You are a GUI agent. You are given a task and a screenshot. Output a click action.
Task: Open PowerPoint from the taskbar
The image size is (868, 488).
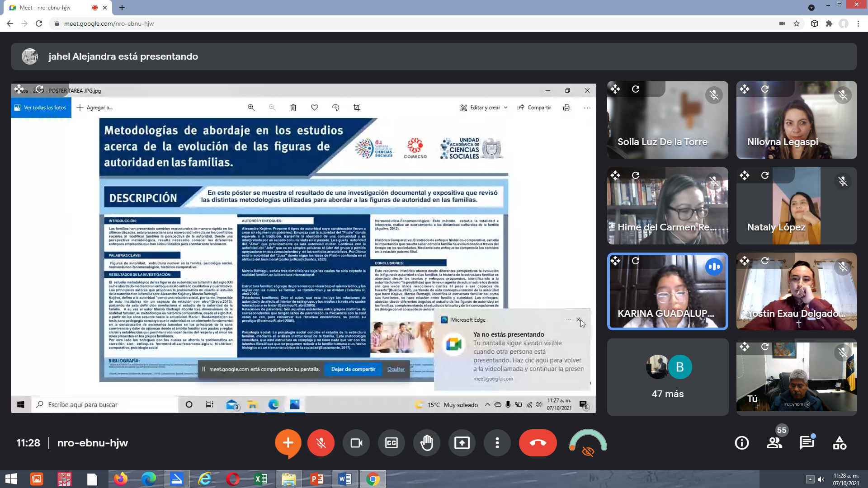pyautogui.click(x=317, y=479)
